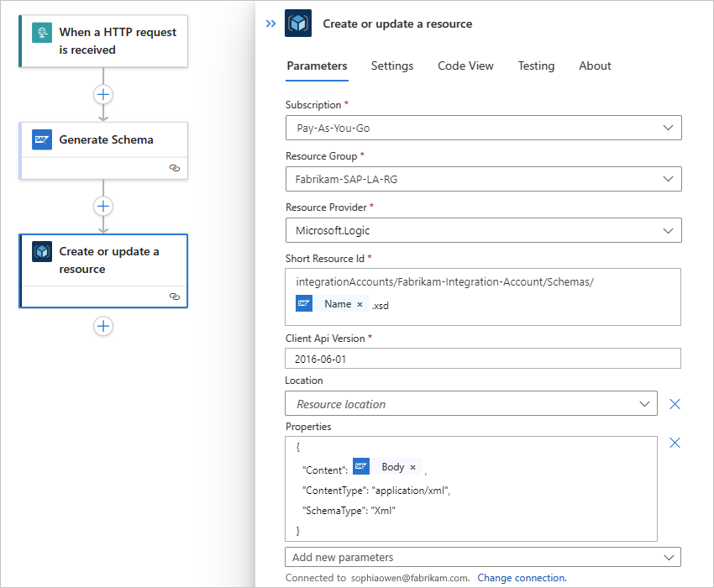Remove the Location parameter with the X icon
This screenshot has height=588, width=714.
(x=674, y=404)
